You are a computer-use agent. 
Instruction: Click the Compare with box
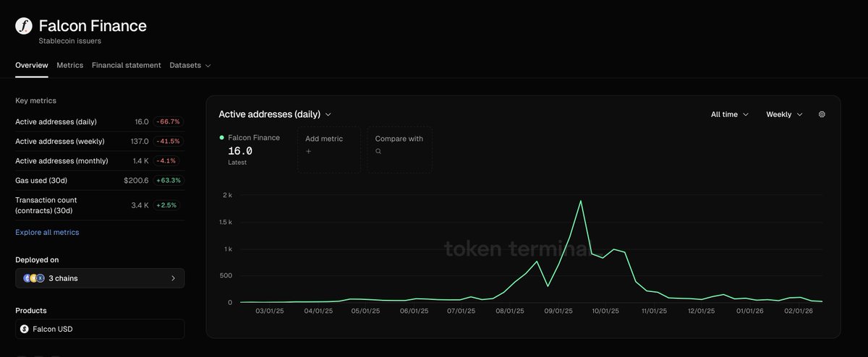coord(399,150)
